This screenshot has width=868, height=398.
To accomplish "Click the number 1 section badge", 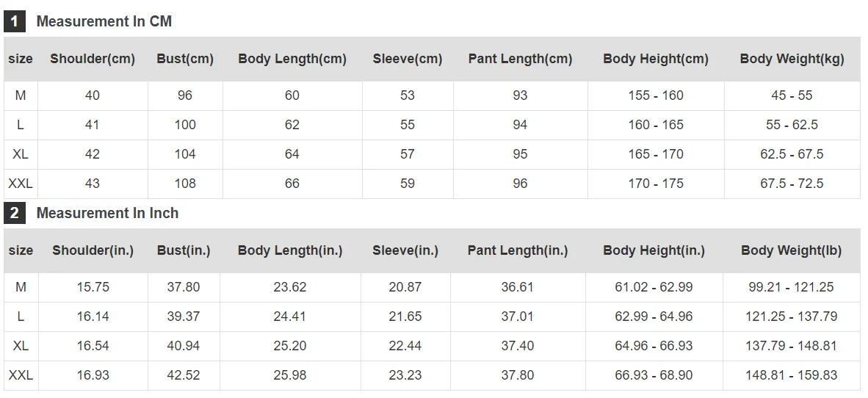I will pyautogui.click(x=15, y=21).
